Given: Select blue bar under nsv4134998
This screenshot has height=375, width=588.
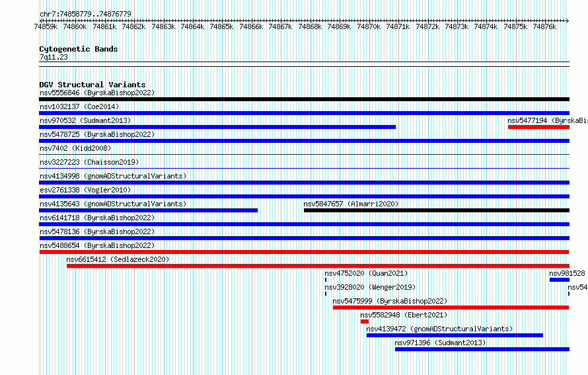Looking at the screenshot, I should click(304, 183).
